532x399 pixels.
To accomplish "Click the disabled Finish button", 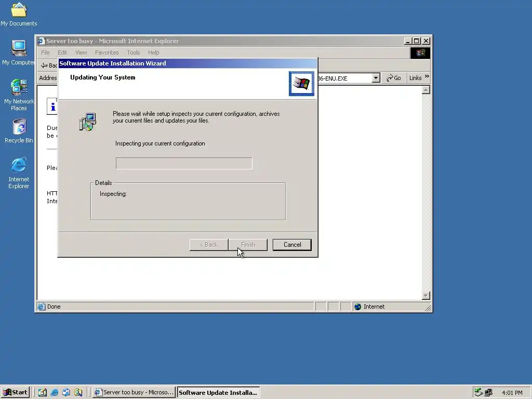I will (x=248, y=245).
